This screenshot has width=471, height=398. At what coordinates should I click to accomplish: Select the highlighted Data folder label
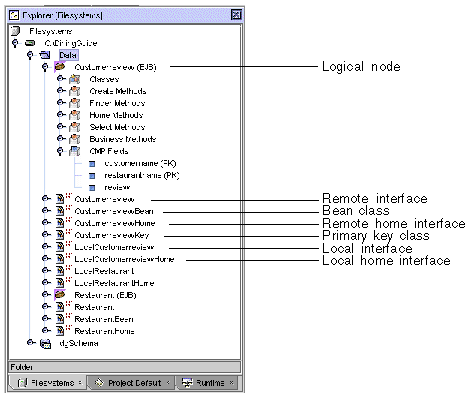pos(68,55)
